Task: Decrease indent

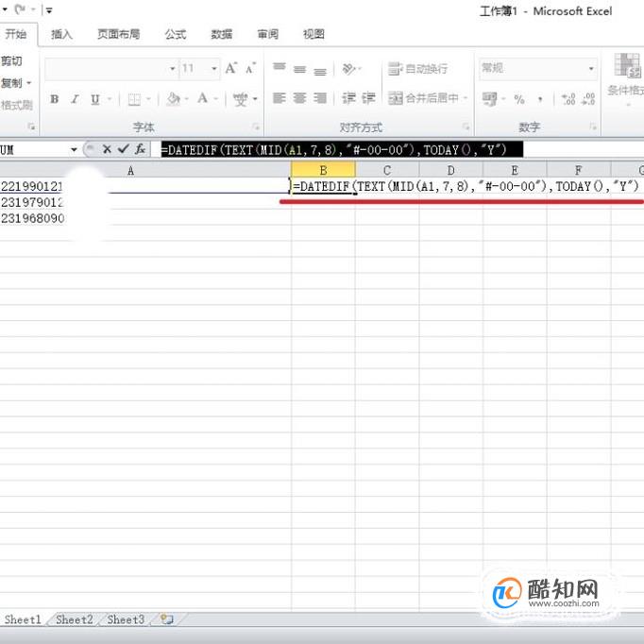Action: point(349,98)
